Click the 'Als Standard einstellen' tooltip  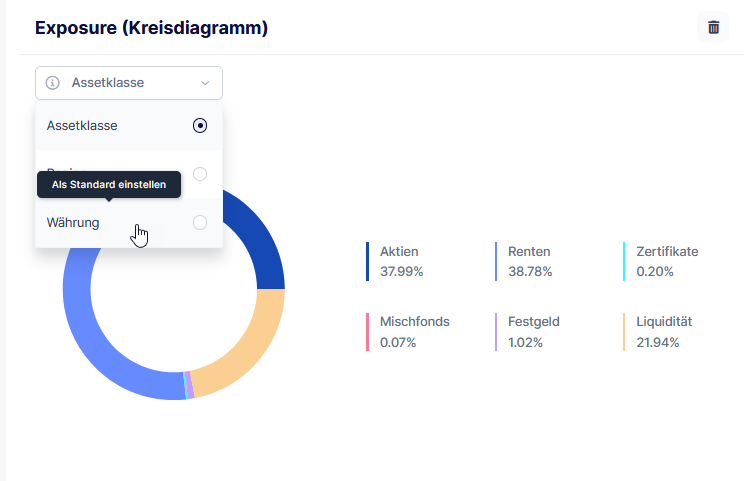[109, 185]
